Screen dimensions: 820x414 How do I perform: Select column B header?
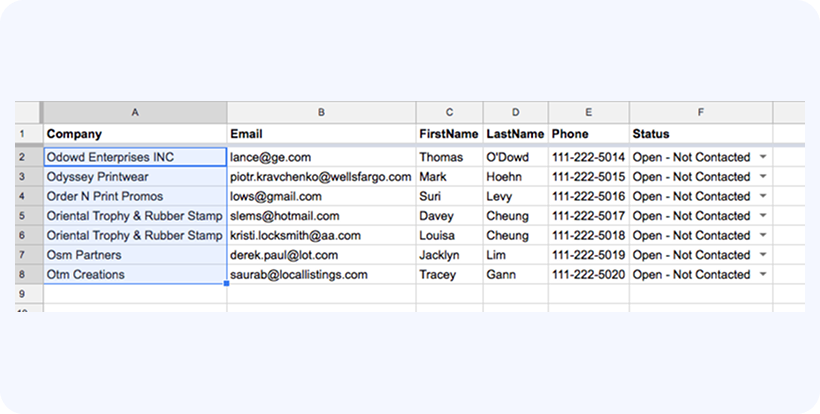(x=321, y=112)
